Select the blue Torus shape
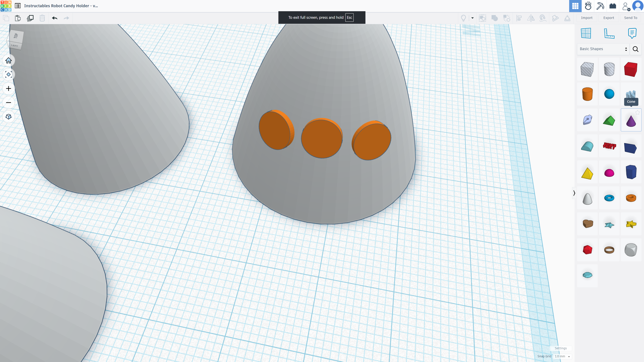The width and height of the screenshot is (644, 362). [x=609, y=198]
